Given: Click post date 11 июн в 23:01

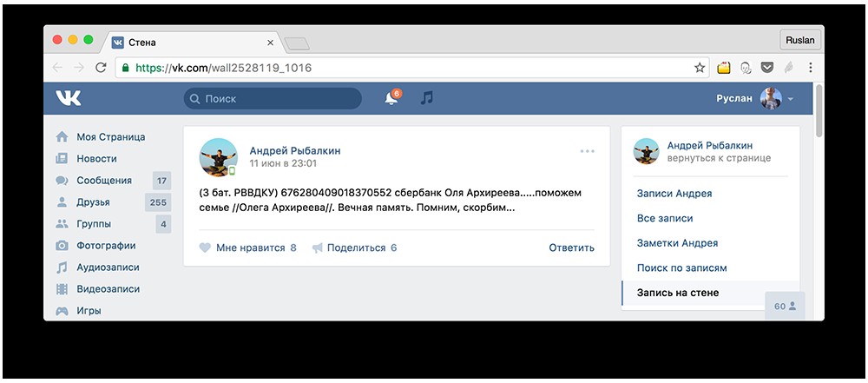Looking at the screenshot, I should pos(283,163).
